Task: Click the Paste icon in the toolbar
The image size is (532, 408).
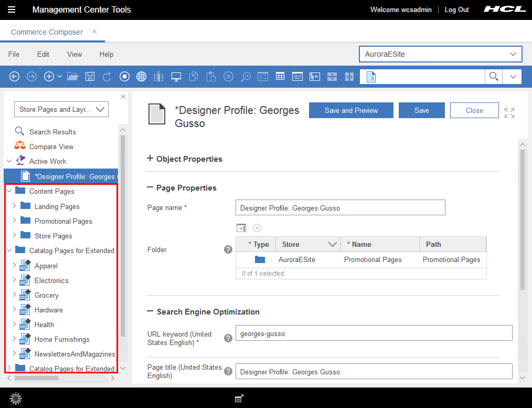Action: point(210,76)
